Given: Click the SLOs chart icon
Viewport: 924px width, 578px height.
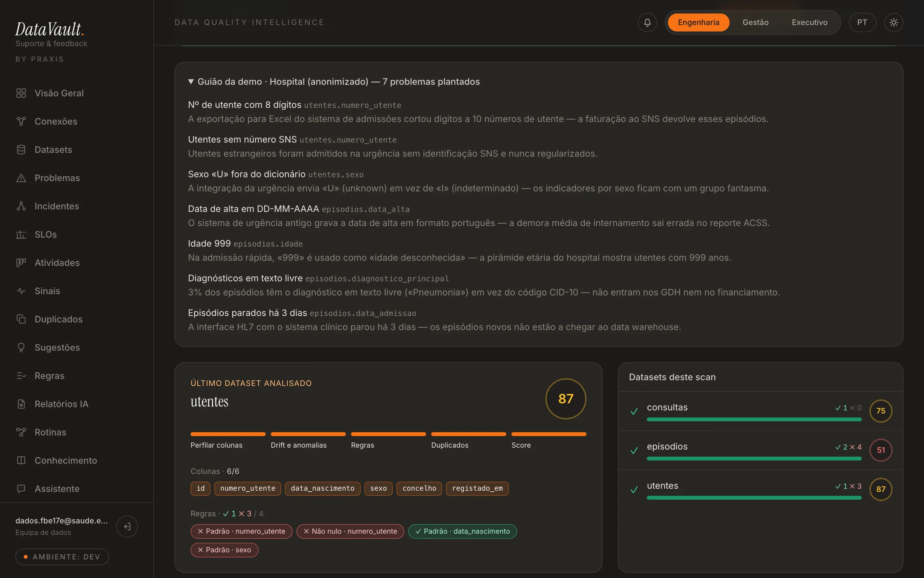Looking at the screenshot, I should pyautogui.click(x=21, y=235).
